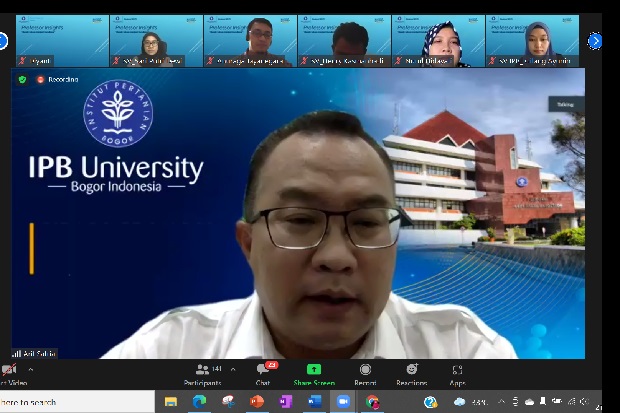Click the muted mic icon on Nurul's thumbnail
The height and width of the screenshot is (413, 620).
click(x=398, y=61)
